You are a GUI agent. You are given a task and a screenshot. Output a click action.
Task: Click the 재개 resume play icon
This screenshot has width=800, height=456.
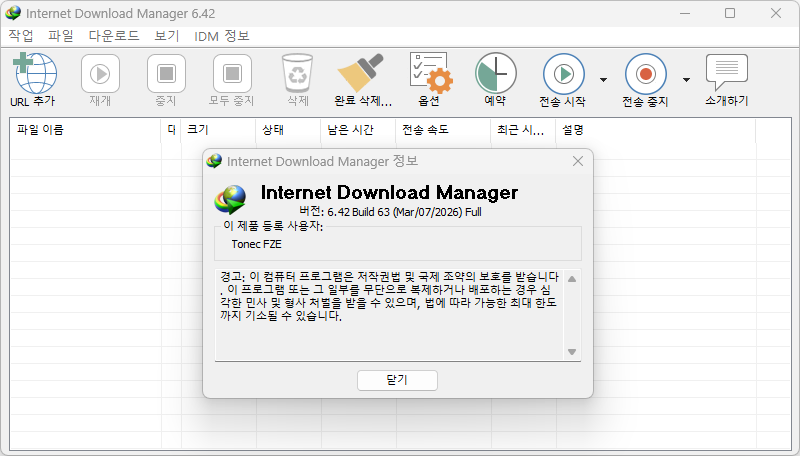click(101, 74)
